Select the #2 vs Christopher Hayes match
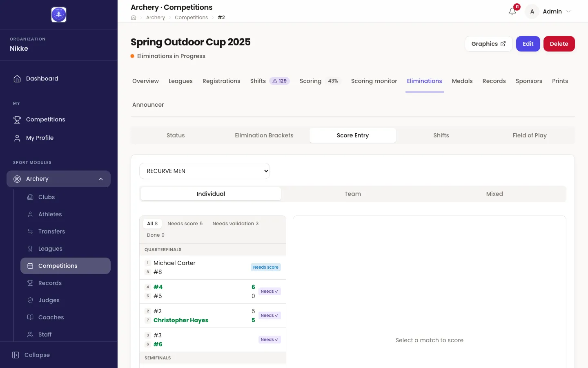The image size is (588, 368). pyautogui.click(x=213, y=316)
